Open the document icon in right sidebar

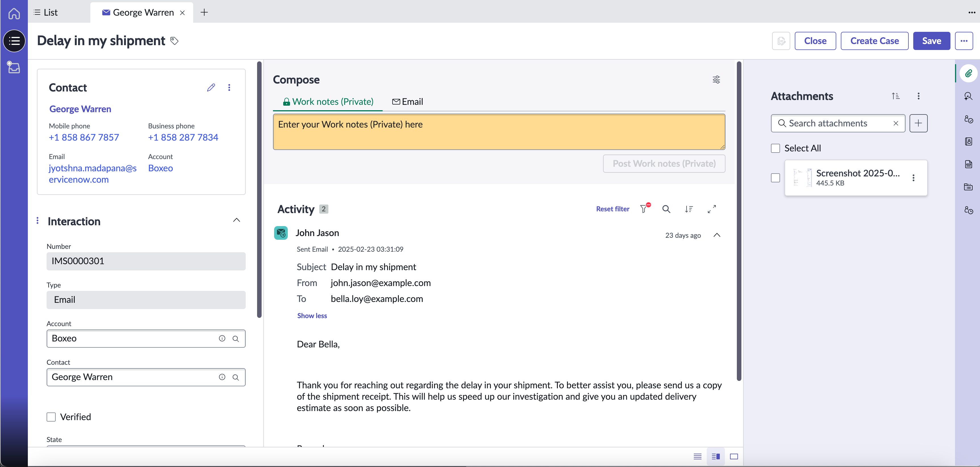[969, 164]
